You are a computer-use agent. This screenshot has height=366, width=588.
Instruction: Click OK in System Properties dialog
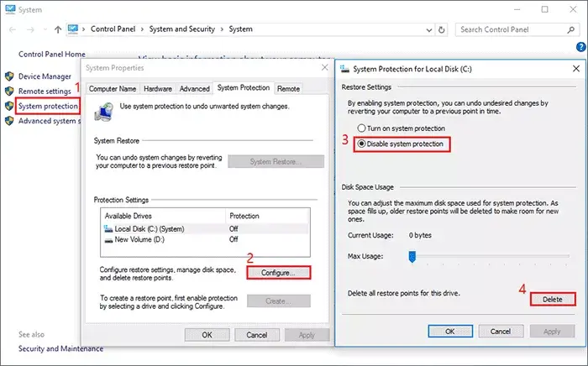pos(207,335)
